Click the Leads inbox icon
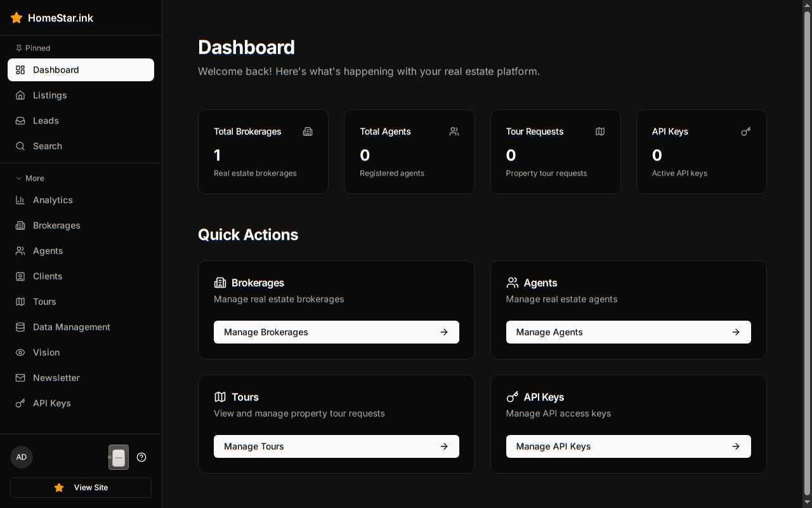Viewport: 812px width, 508px height. (x=20, y=121)
